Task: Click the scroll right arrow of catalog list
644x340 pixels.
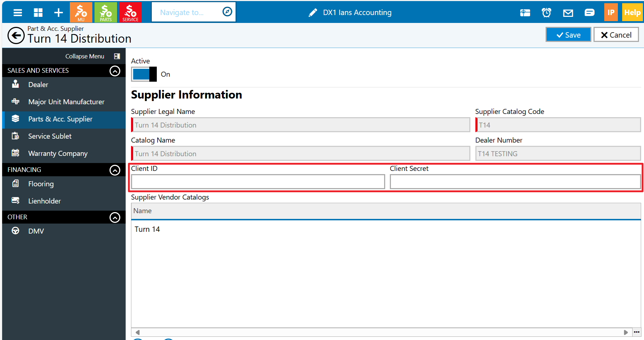Action: [626, 332]
